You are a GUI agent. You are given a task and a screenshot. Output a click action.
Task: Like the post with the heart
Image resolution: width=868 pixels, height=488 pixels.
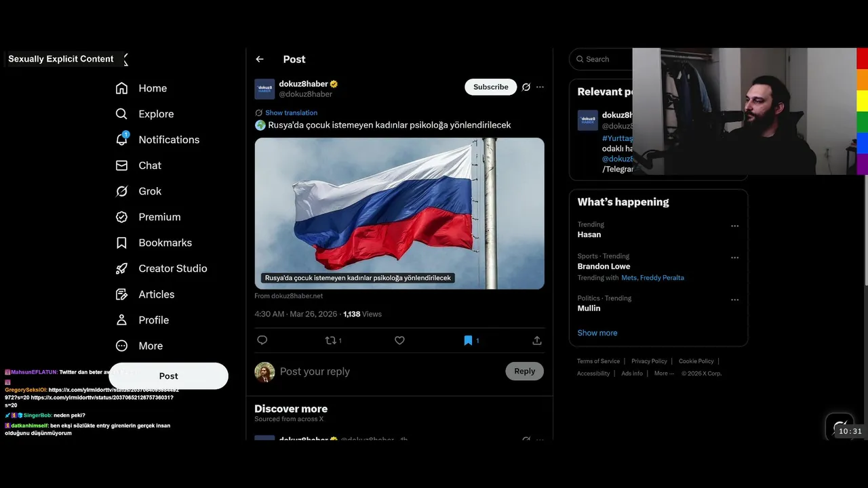399,340
